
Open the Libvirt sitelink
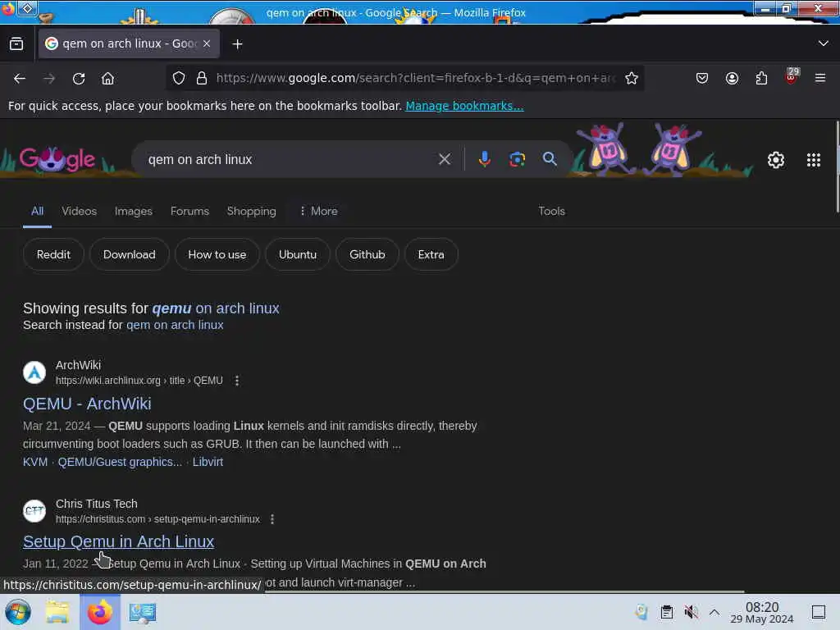point(208,462)
